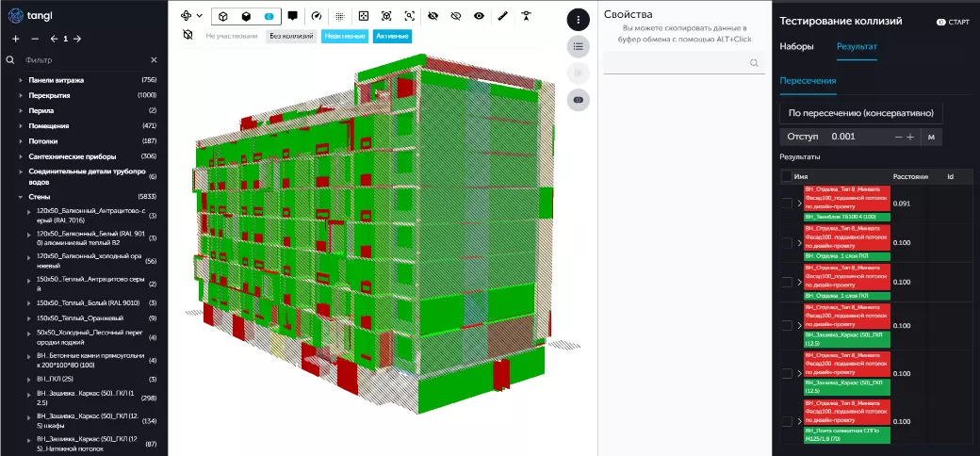Viewport: 980px width, 456px height.
Task: Toggle the Активные collision filter
Action: point(391,37)
